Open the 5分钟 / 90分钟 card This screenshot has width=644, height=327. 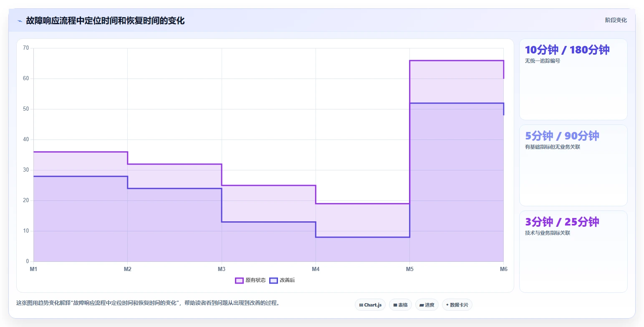point(573,165)
